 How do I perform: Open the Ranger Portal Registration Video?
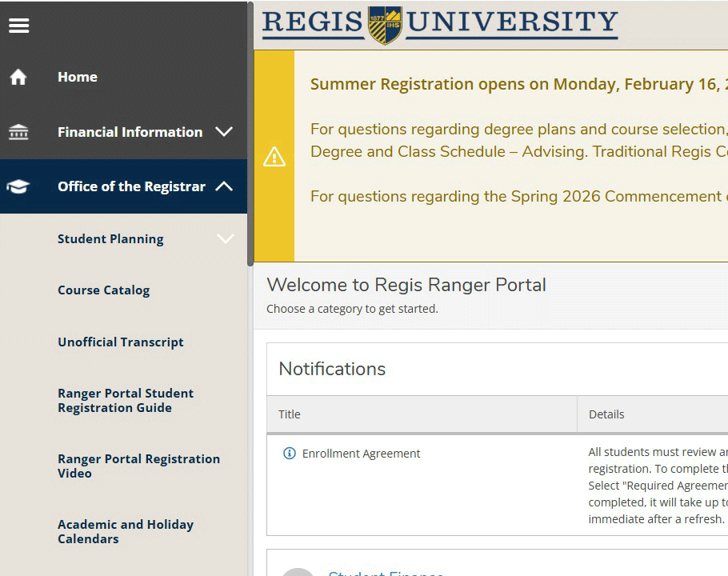click(138, 466)
